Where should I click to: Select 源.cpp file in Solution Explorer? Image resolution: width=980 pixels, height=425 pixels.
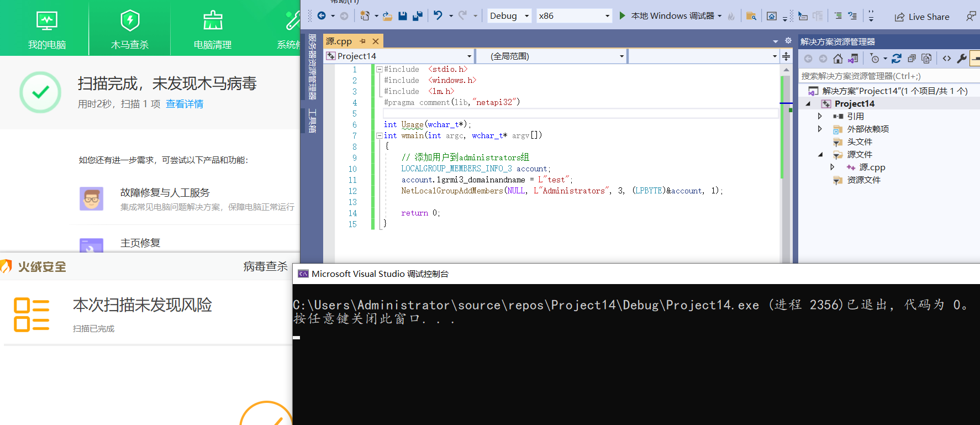(x=872, y=167)
